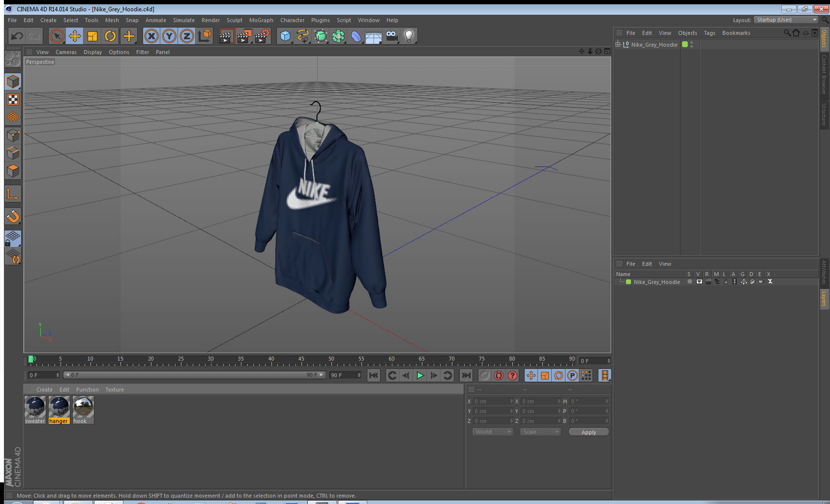Open Object Manager Tags menu
Viewport: 830px width, 504px height.
point(709,33)
